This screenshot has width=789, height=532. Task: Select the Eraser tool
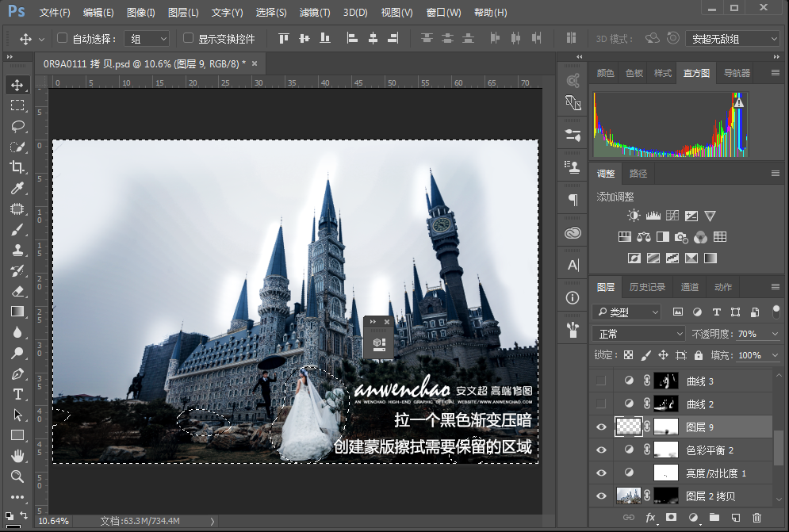coord(17,291)
